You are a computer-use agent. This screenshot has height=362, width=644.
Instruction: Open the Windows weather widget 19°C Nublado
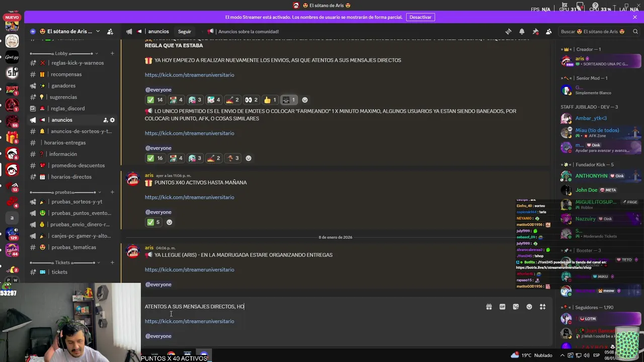coord(531,355)
